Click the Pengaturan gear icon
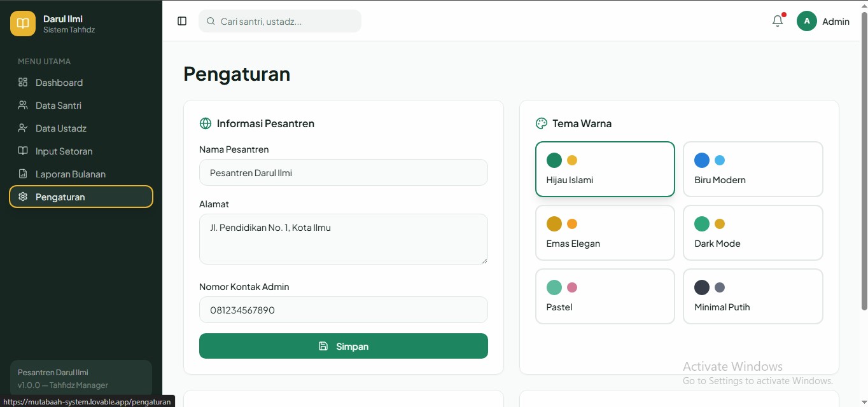The height and width of the screenshot is (407, 868). tap(23, 197)
